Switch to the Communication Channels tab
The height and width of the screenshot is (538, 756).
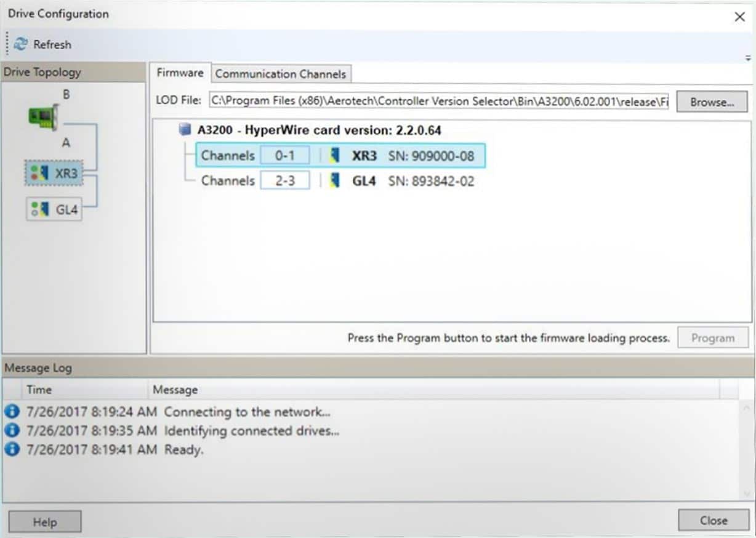coord(280,74)
